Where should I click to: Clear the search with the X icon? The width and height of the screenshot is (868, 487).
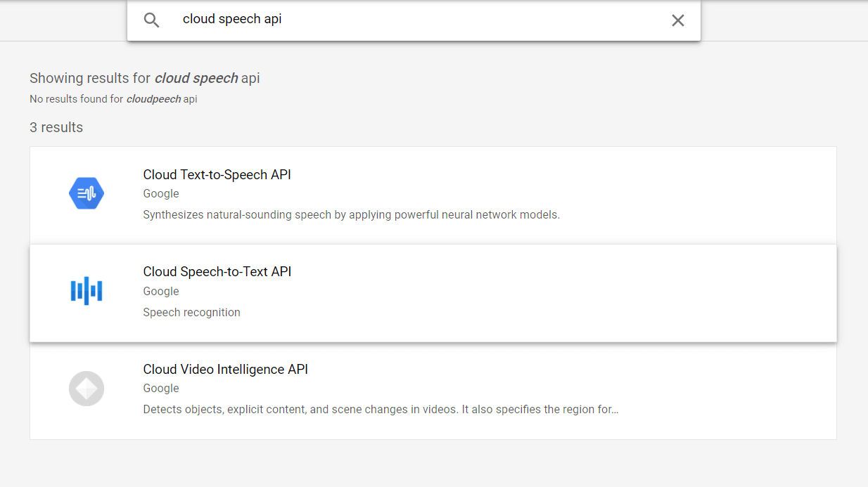pos(677,20)
